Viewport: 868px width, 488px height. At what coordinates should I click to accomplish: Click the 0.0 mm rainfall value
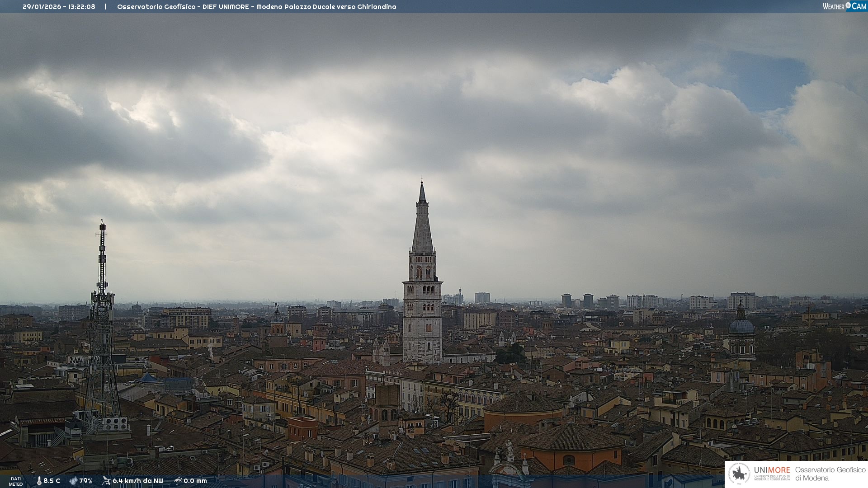click(195, 481)
